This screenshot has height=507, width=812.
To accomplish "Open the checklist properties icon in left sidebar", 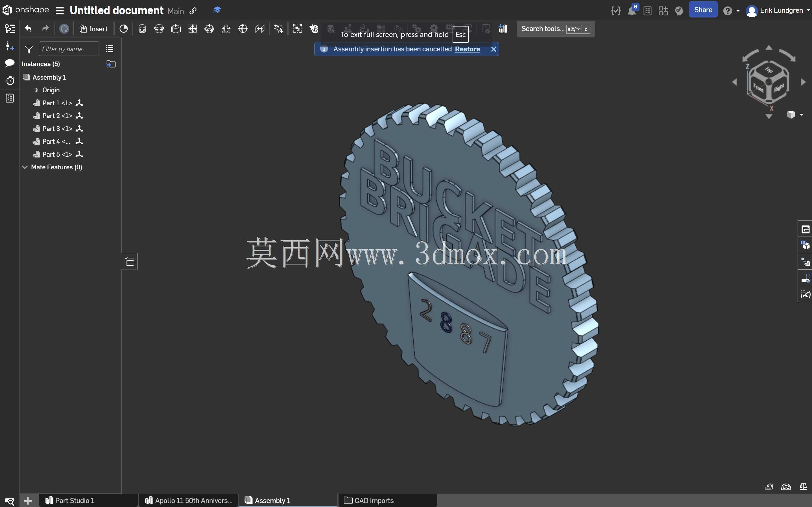I will tap(10, 98).
